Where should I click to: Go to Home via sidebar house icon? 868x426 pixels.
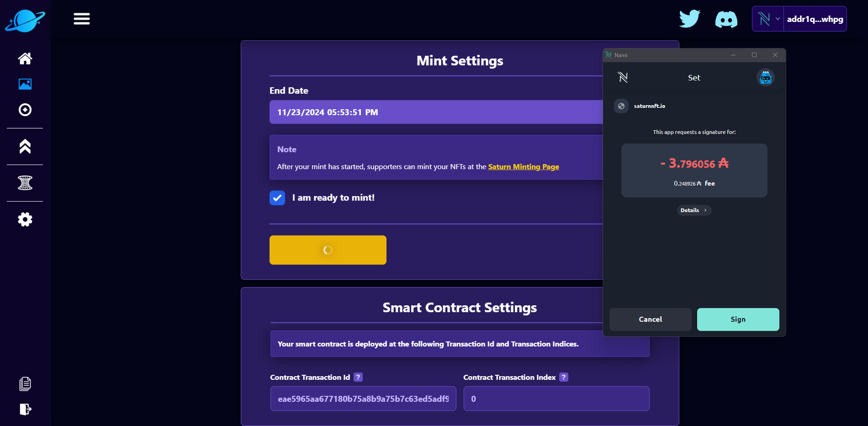25,59
